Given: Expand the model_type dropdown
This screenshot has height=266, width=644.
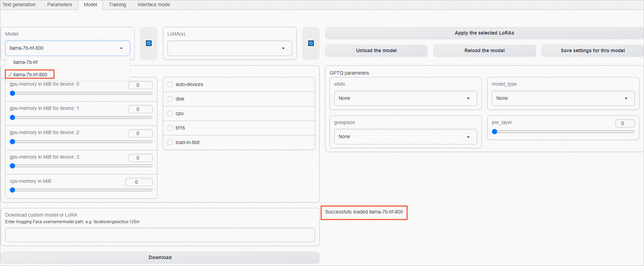Looking at the screenshot, I should [x=563, y=98].
